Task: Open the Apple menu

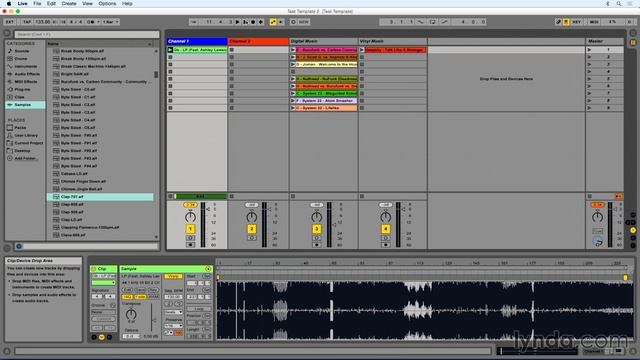Action: tap(9, 3)
